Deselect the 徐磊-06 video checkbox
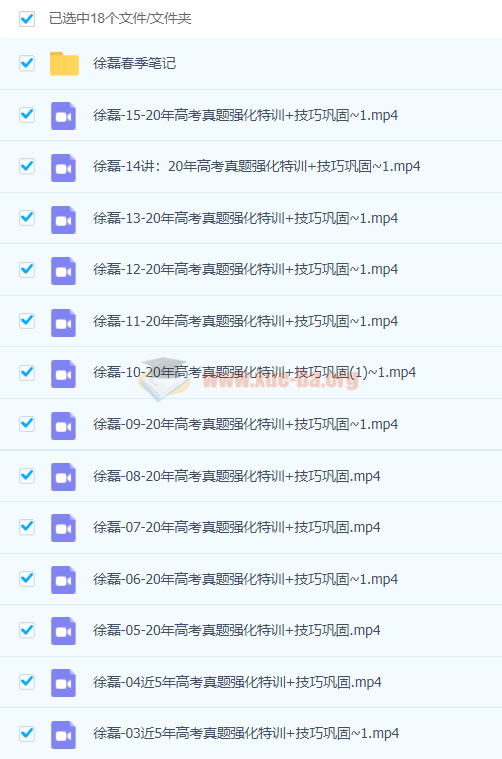Image resolution: width=502 pixels, height=759 pixels. click(x=27, y=578)
